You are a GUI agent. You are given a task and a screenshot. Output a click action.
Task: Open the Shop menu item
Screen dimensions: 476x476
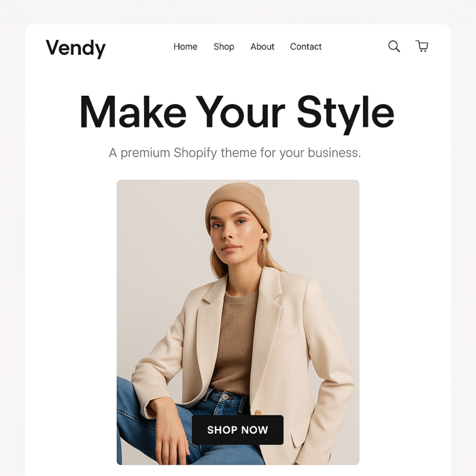(x=224, y=46)
